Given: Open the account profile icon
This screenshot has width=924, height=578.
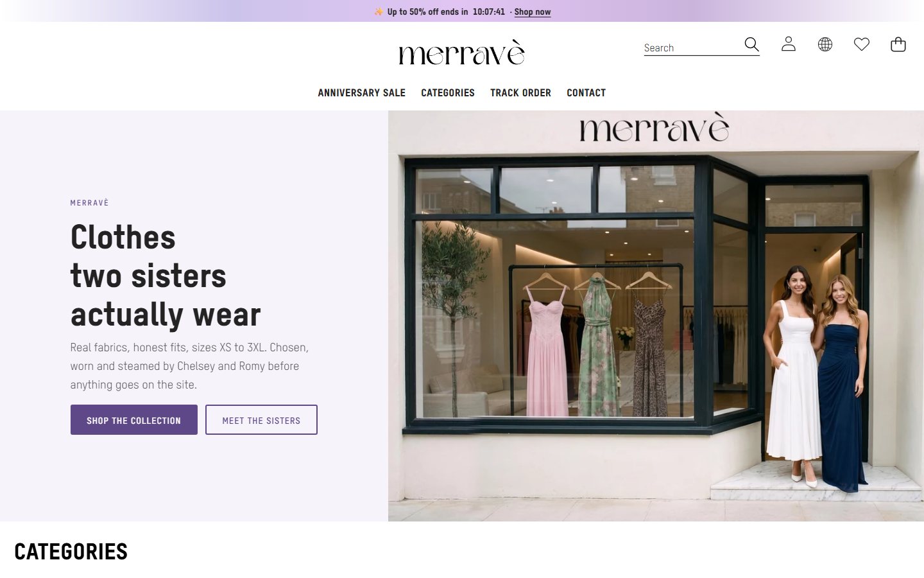Looking at the screenshot, I should coord(789,44).
